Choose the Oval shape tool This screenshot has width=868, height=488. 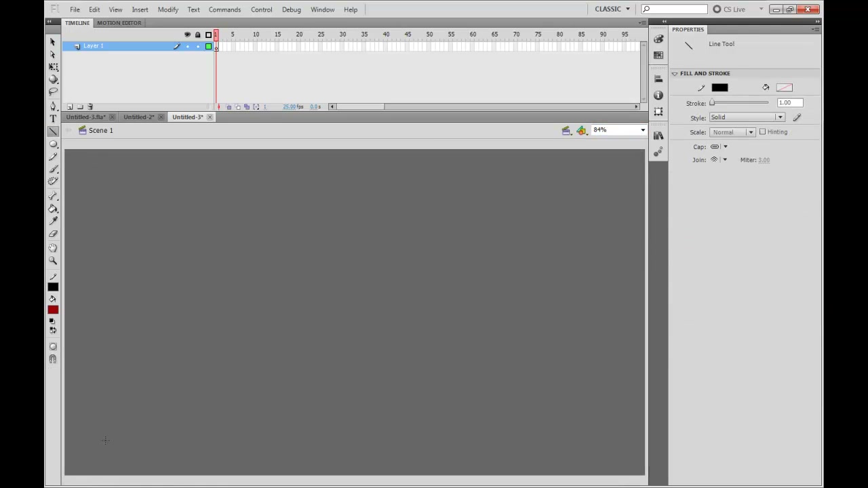pyautogui.click(x=53, y=144)
